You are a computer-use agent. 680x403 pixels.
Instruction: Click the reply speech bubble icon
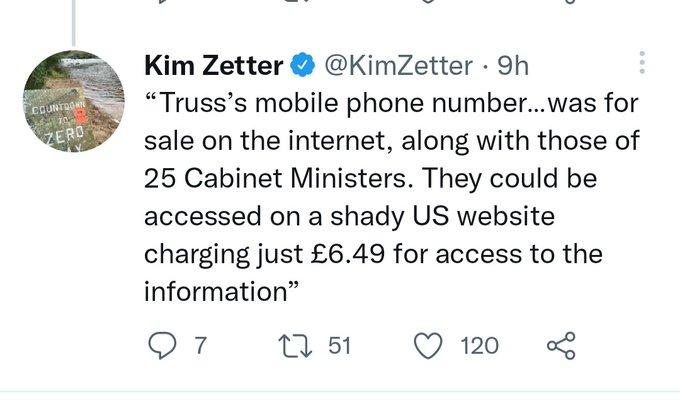pyautogui.click(x=161, y=346)
